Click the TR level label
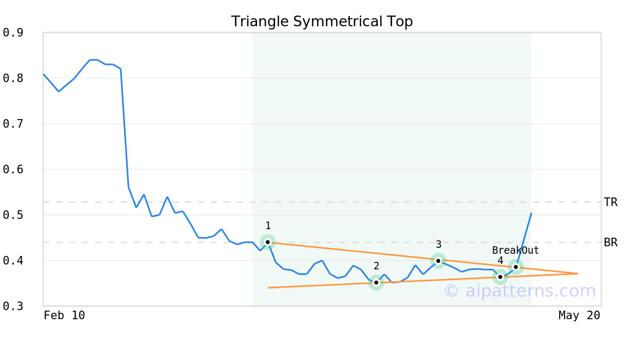 [x=611, y=202]
